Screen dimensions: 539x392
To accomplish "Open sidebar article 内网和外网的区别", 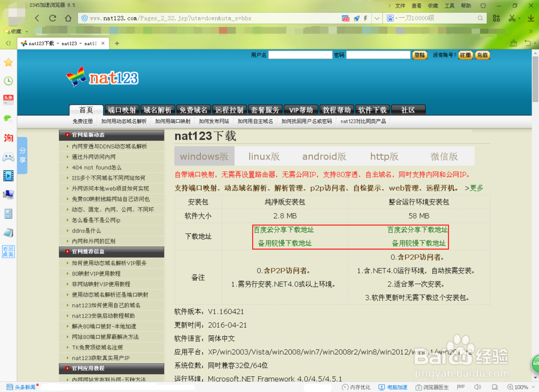I will pos(93,241).
